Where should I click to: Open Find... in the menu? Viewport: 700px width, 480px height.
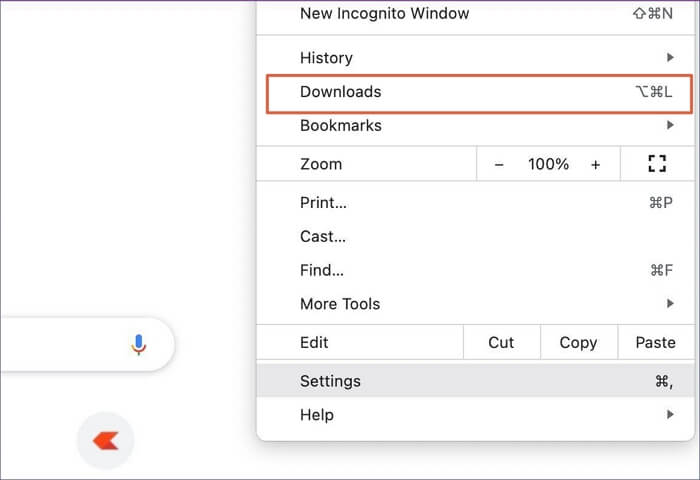[322, 270]
